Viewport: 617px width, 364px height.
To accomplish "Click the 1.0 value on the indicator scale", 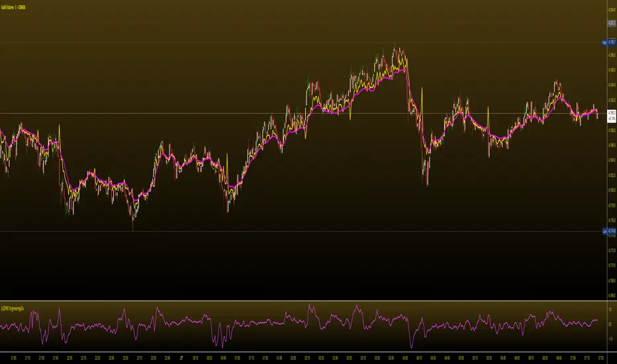I will [610, 309].
